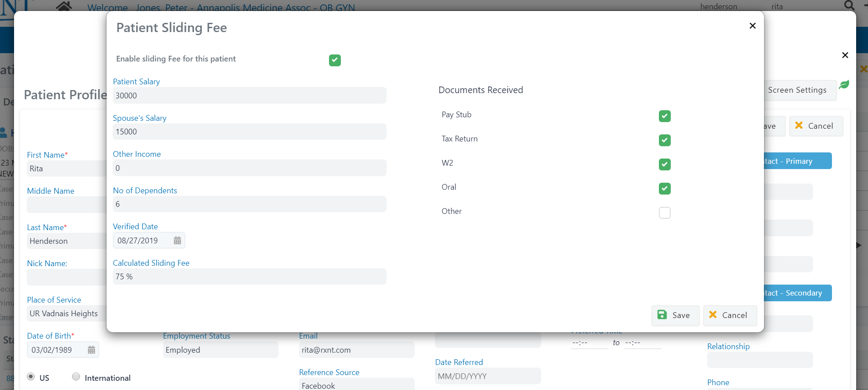Viewport: 868px width, 390px height.
Task: Click the green leaf icon
Action: (844, 85)
